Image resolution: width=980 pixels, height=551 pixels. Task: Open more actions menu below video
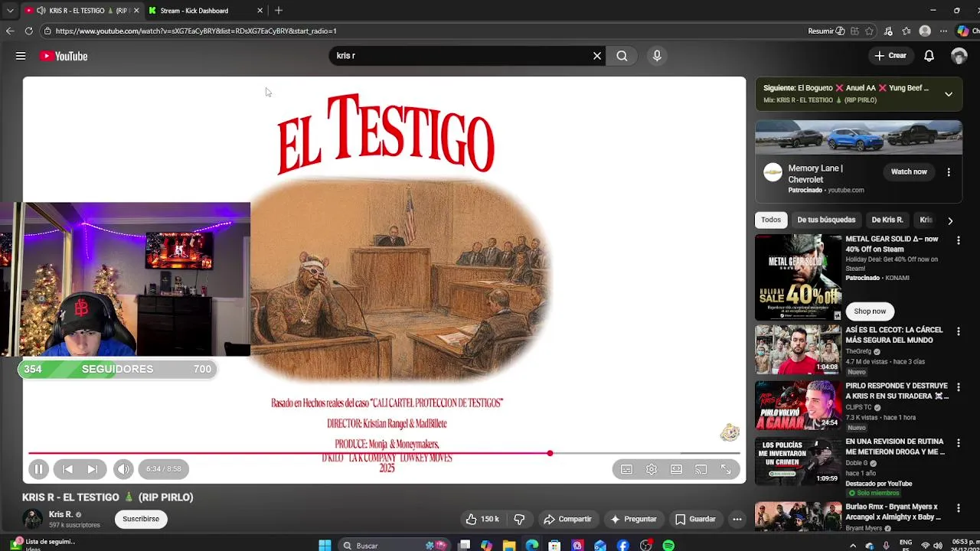pos(737,519)
